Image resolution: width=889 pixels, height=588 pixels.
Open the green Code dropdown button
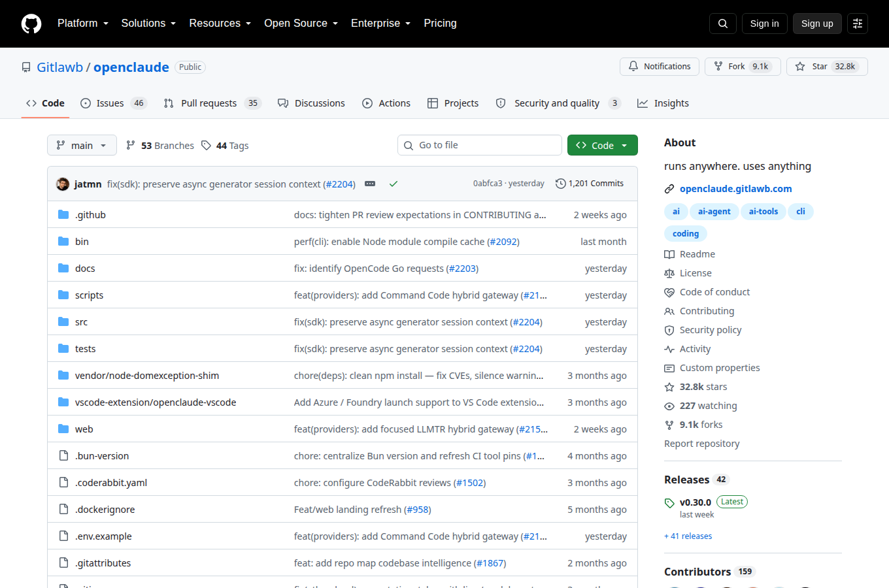pos(603,145)
